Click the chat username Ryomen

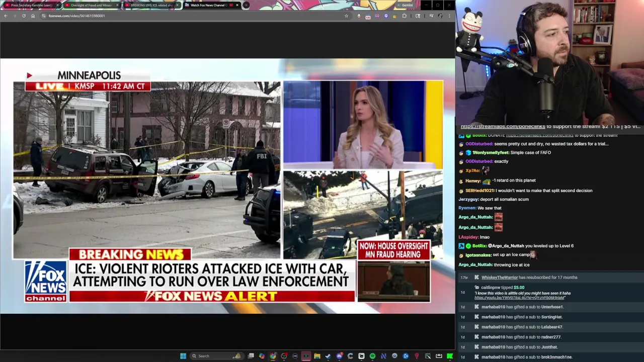click(x=467, y=208)
